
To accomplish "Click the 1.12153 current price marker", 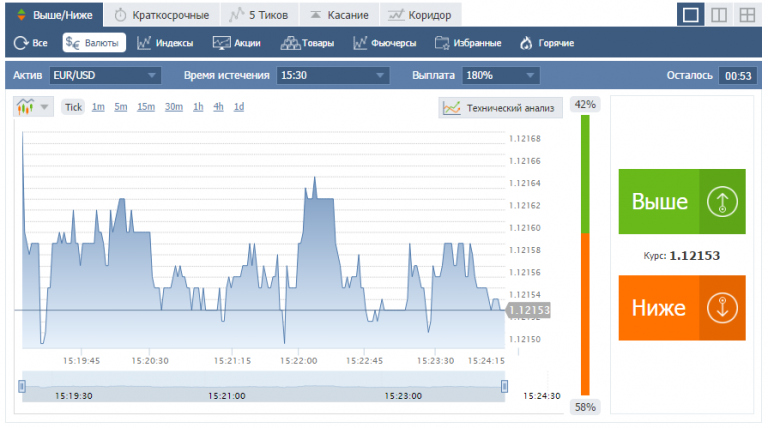I will pos(528,310).
